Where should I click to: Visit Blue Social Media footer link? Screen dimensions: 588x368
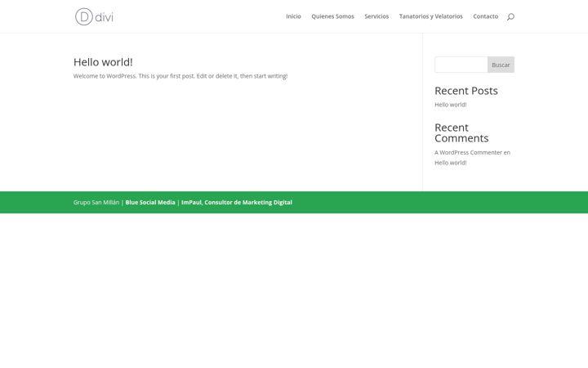(150, 202)
